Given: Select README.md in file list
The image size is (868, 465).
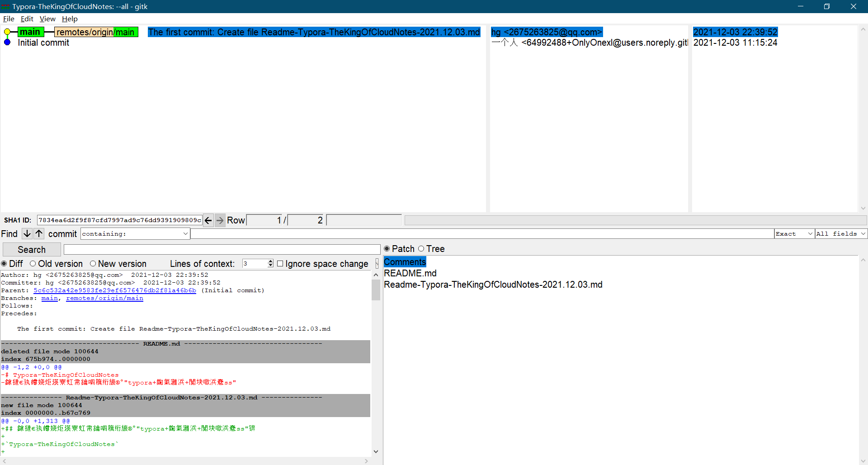Looking at the screenshot, I should 410,273.
